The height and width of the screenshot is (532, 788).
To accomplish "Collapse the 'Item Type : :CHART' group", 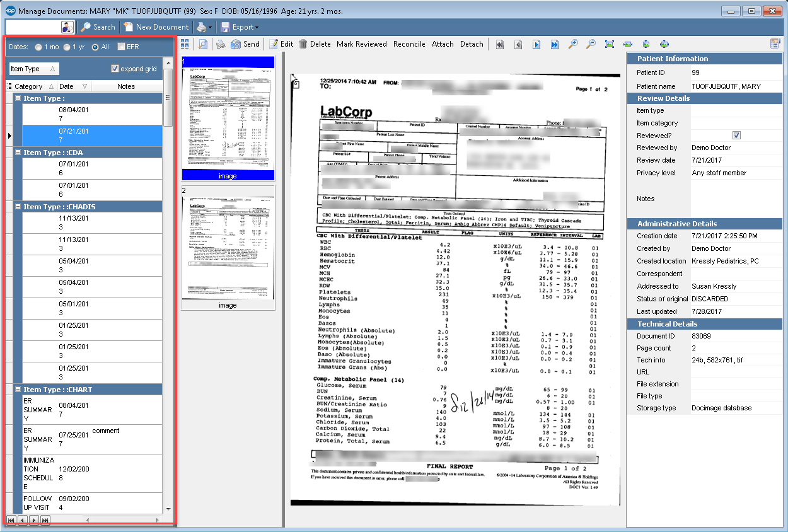I will (x=18, y=390).
